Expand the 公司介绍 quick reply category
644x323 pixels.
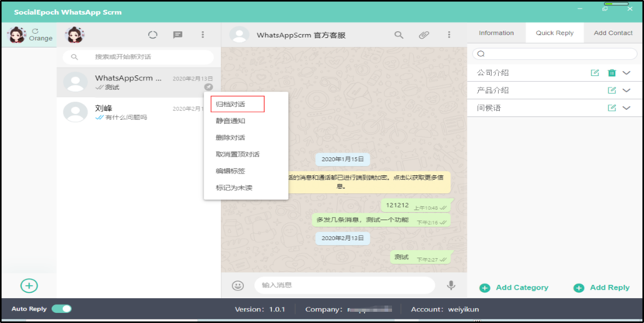pos(626,73)
